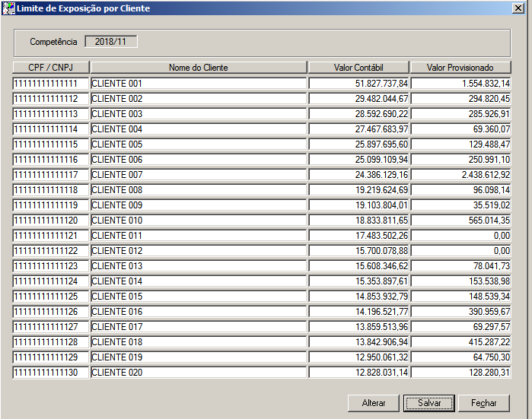Select the provisioned value 250.991,10

(x=460, y=160)
